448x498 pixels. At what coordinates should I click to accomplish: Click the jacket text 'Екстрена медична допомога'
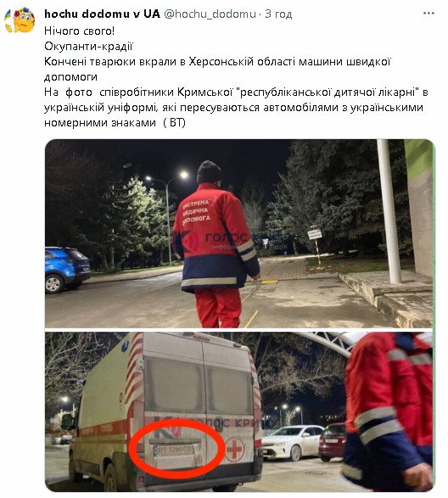(196, 211)
